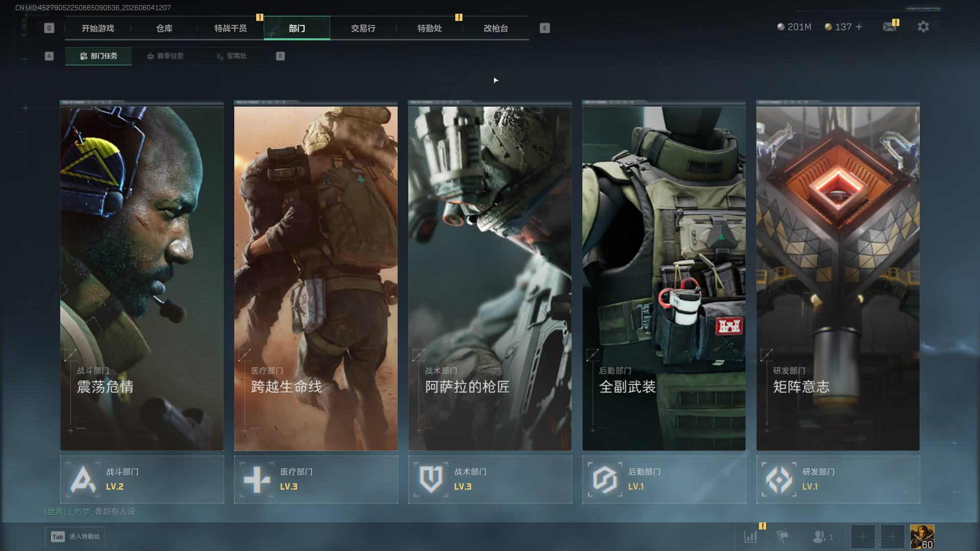980x551 pixels.
Task: Click the 震荡危情 title text
Action: click(x=105, y=387)
